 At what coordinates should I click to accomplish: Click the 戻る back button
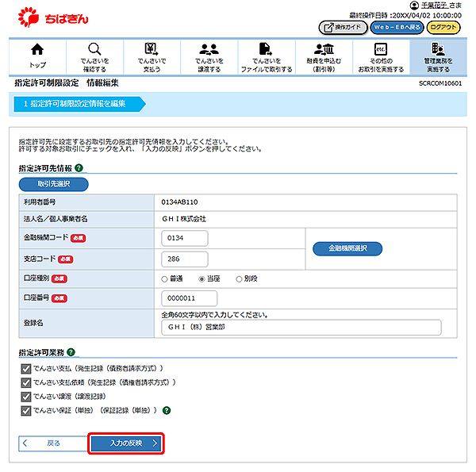click(53, 443)
